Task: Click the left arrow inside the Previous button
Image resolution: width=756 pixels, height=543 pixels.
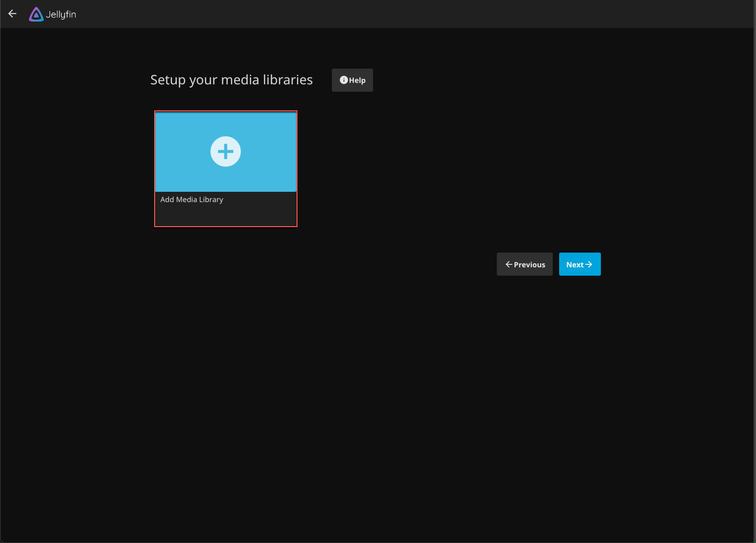Action: pyautogui.click(x=509, y=264)
